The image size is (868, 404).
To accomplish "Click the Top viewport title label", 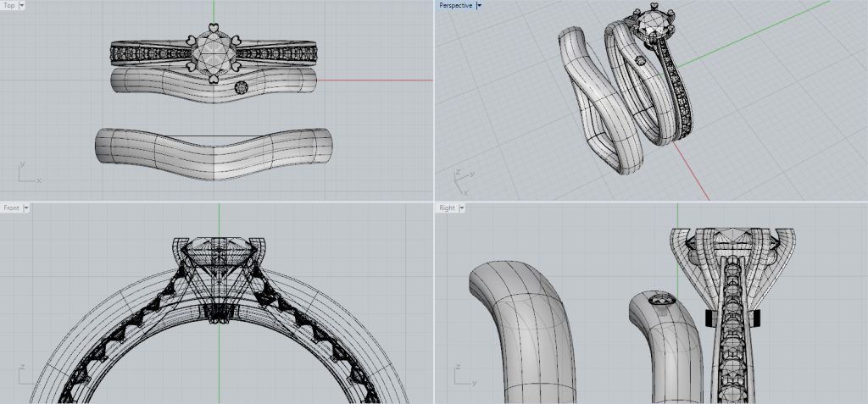I will click(9, 6).
